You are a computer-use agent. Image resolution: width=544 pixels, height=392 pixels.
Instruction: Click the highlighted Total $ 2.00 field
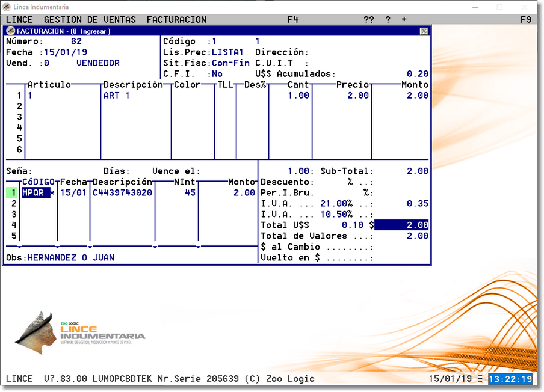pos(401,225)
